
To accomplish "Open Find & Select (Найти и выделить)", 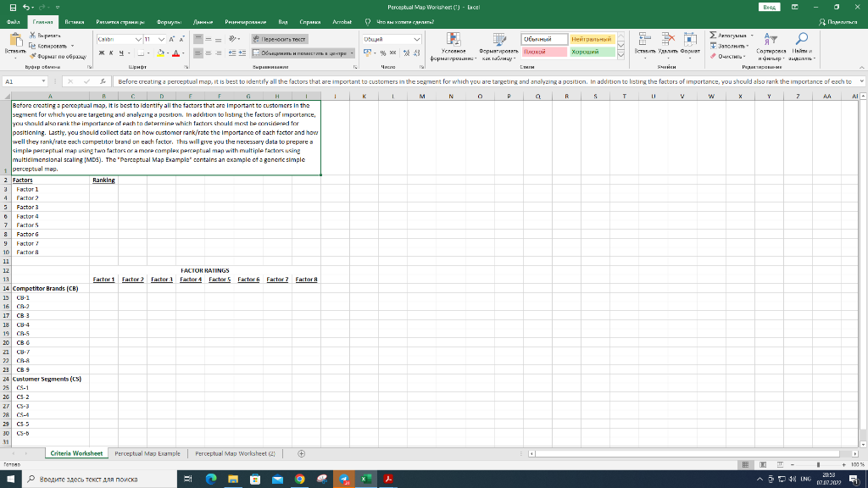I will tap(801, 47).
